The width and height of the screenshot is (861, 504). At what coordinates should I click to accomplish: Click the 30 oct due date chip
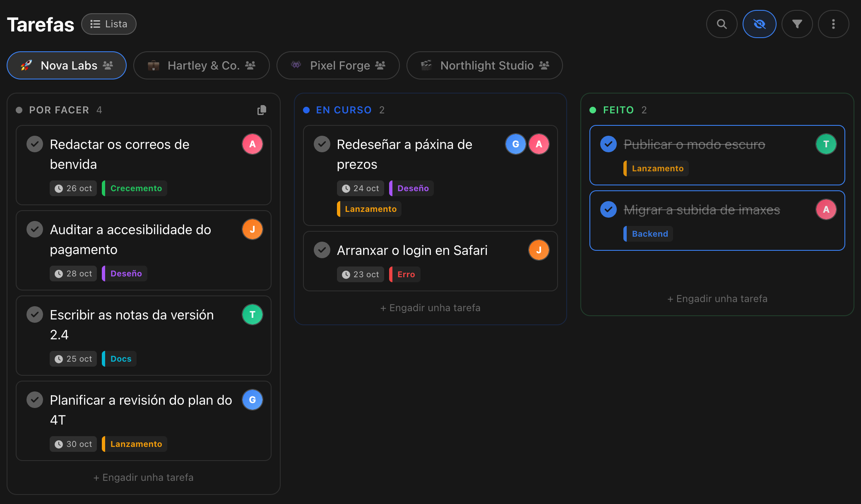click(73, 444)
